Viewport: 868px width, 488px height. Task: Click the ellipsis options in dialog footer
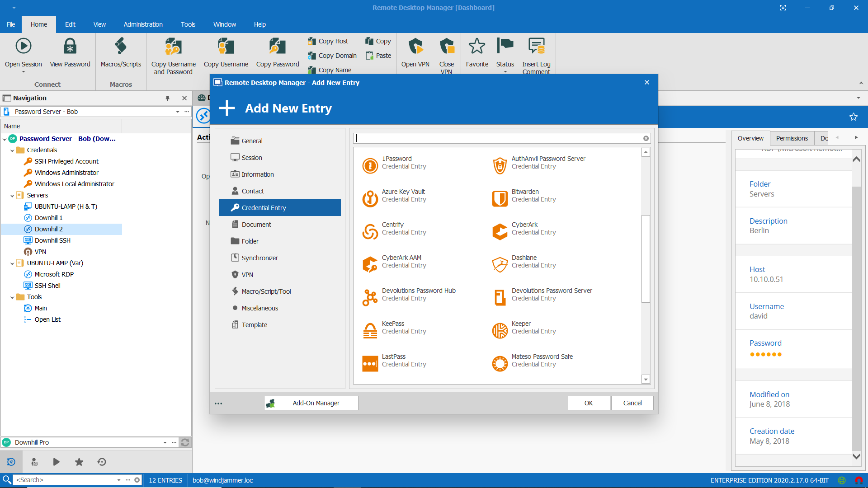pyautogui.click(x=218, y=404)
